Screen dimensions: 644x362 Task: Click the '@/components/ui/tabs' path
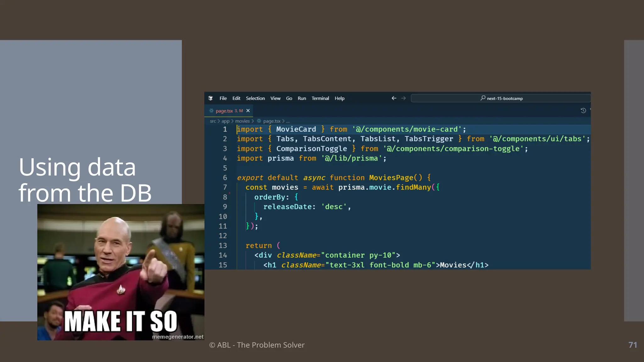(537, 139)
